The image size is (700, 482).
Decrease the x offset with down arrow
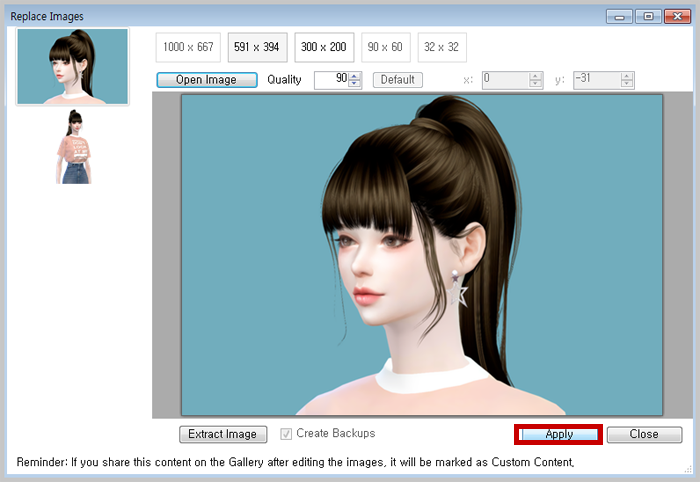(x=535, y=84)
